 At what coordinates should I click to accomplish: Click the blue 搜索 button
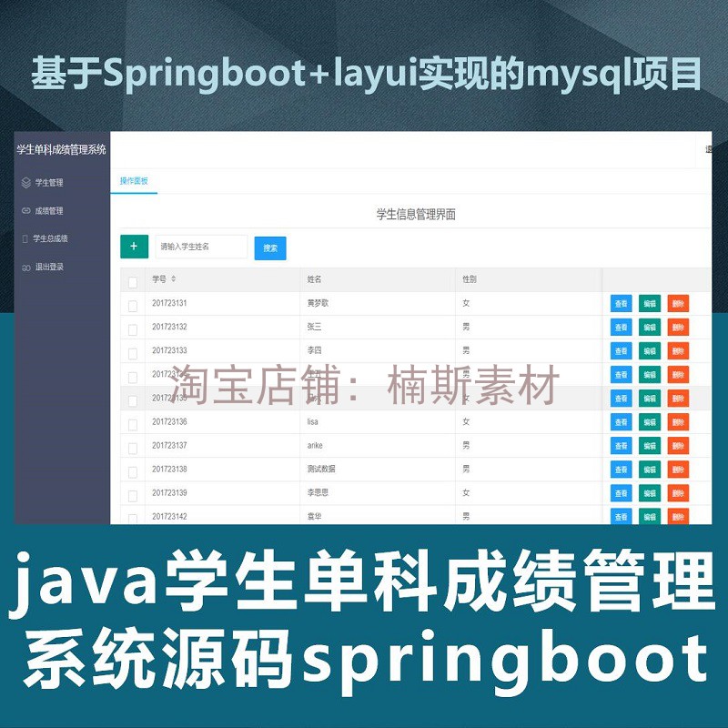pos(270,248)
